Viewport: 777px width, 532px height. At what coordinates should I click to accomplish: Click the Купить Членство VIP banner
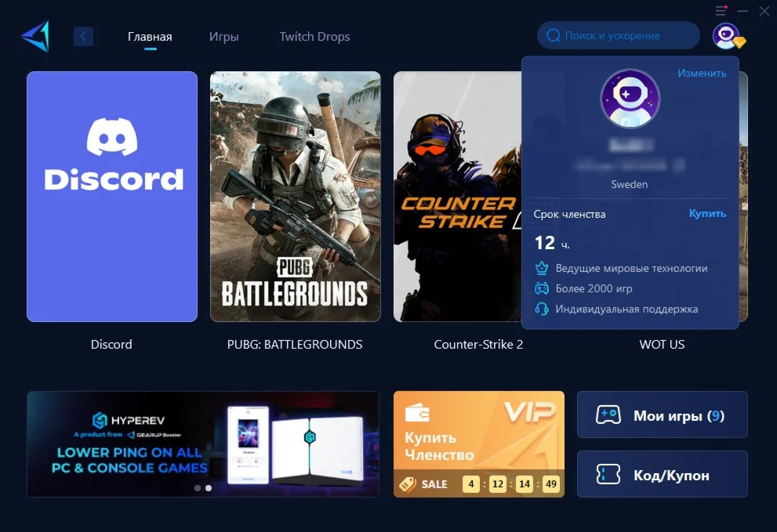[479, 444]
